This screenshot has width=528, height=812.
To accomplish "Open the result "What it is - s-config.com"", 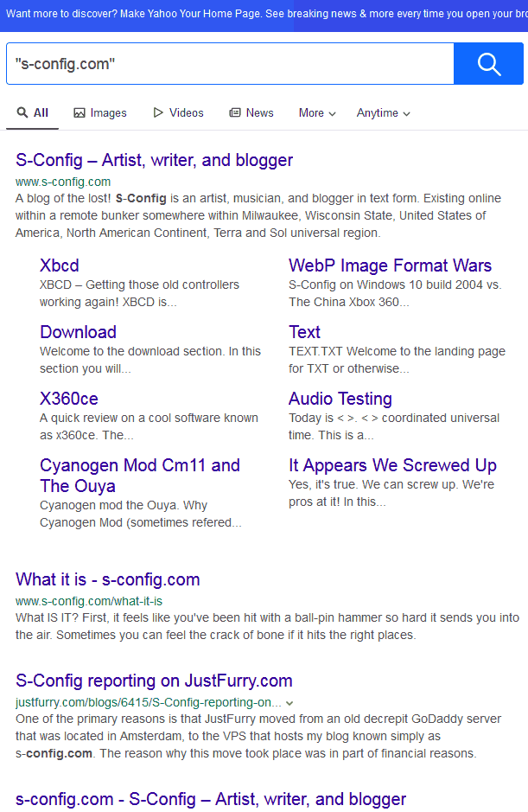I will point(108,579).
